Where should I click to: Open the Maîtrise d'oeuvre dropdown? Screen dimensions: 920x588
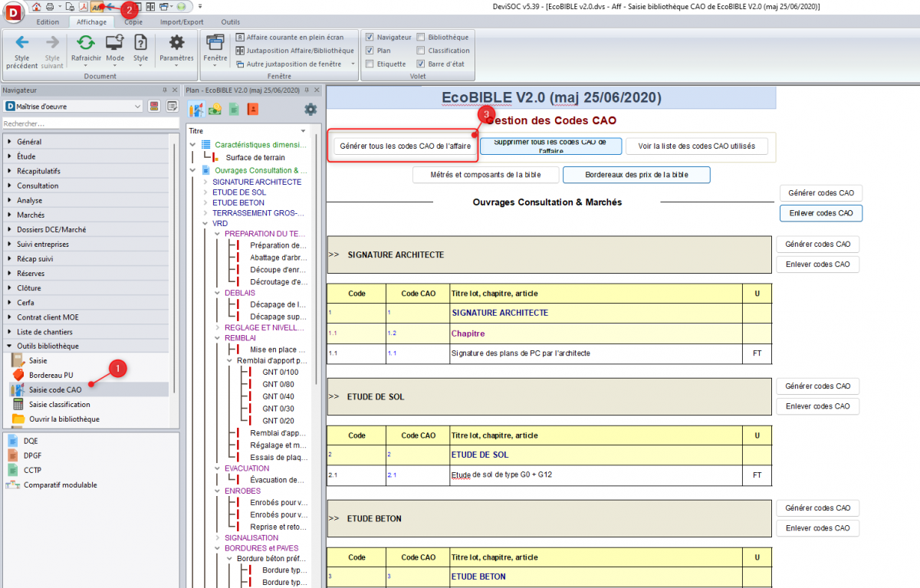(138, 107)
